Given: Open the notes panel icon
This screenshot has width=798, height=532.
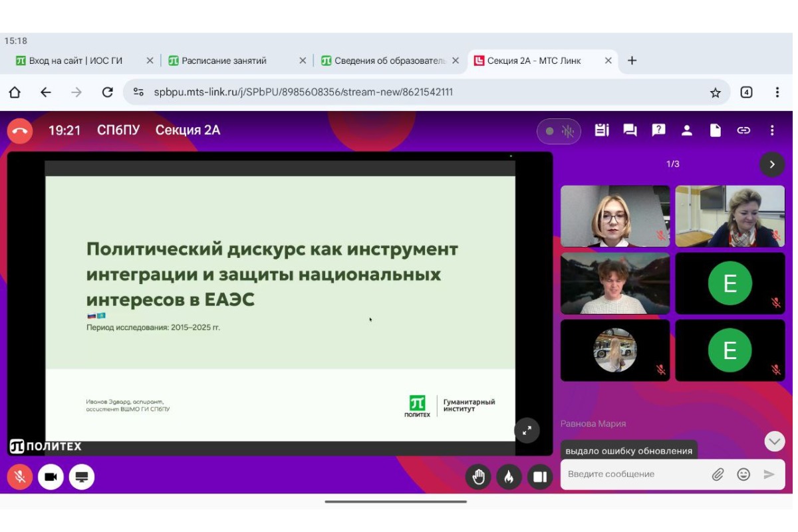Looking at the screenshot, I should click(x=602, y=130).
